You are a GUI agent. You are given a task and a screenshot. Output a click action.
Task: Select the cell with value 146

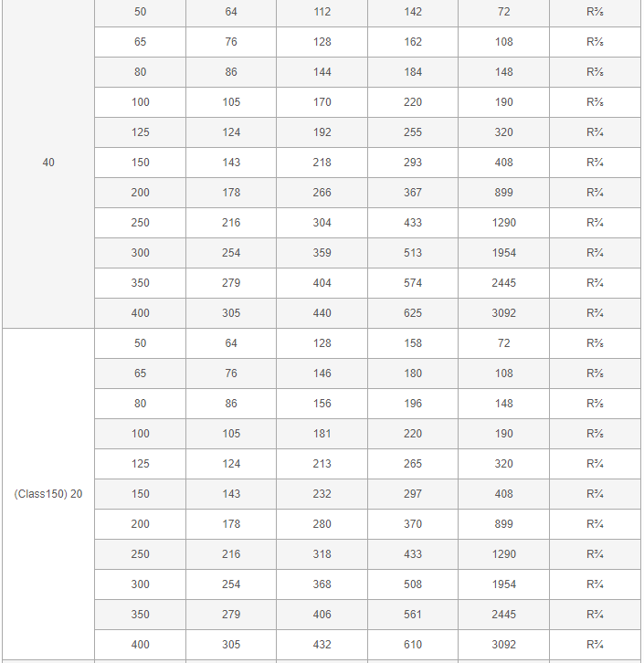[x=322, y=374]
